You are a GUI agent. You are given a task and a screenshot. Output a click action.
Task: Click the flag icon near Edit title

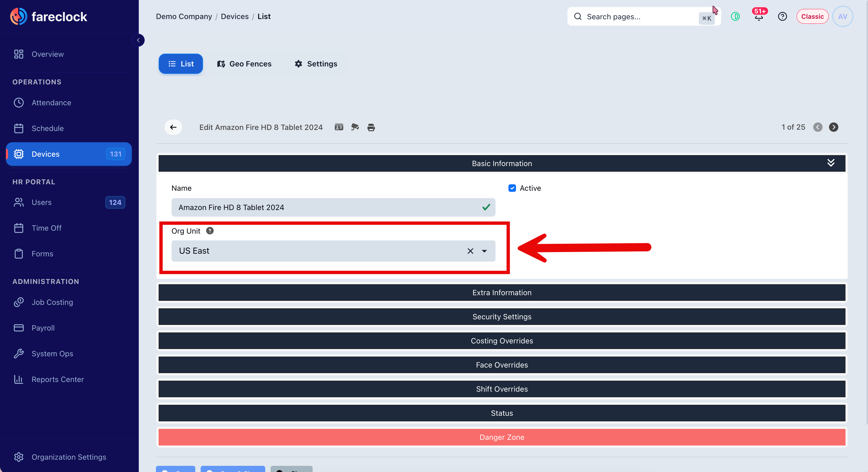tap(355, 127)
